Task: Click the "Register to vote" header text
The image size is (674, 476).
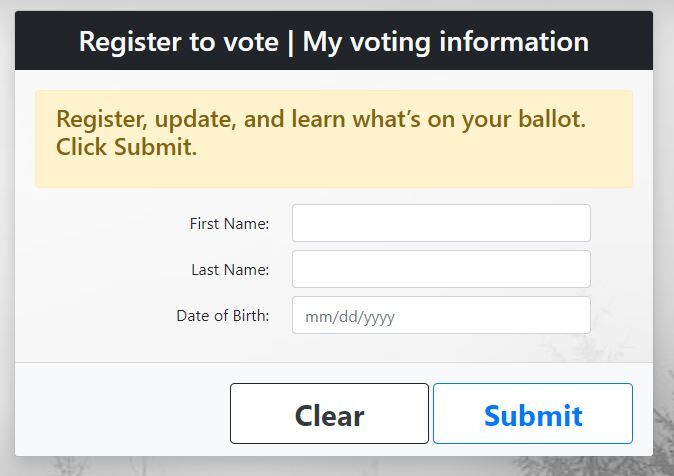Action: tap(177, 42)
